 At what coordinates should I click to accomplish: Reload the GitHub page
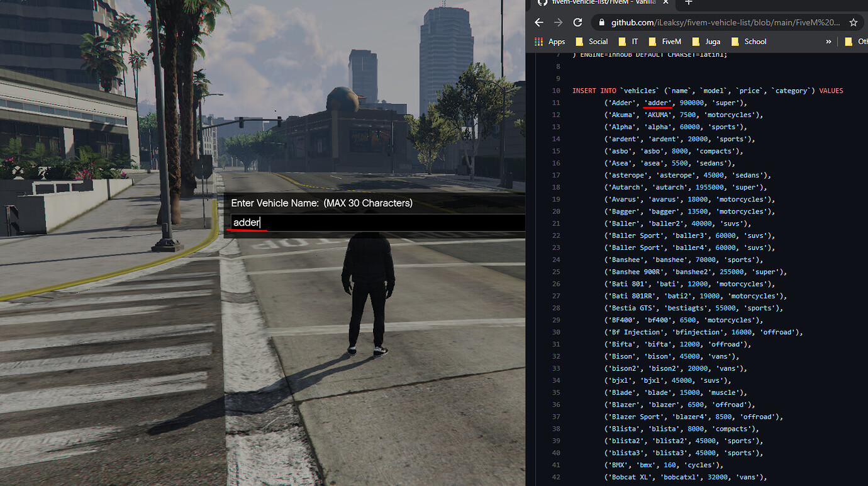click(577, 22)
